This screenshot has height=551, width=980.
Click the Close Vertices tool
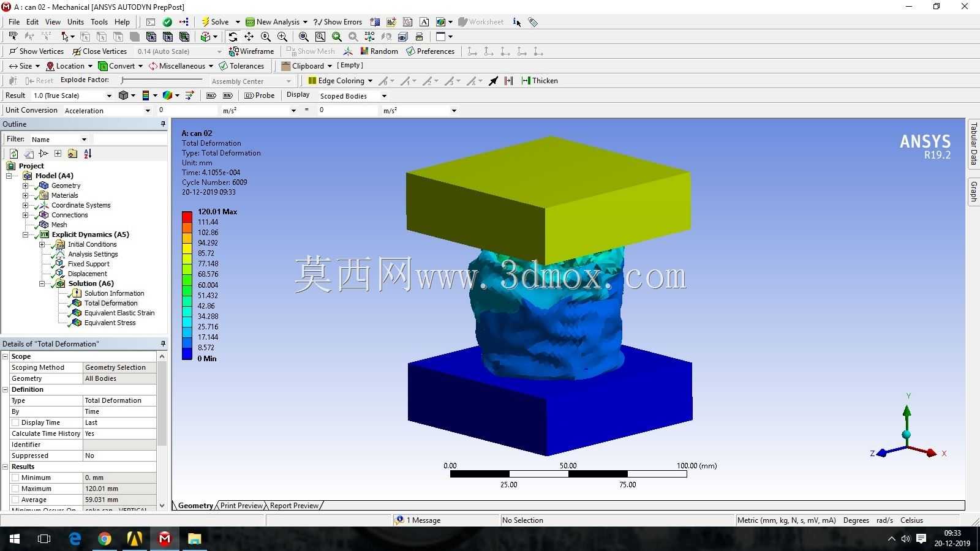pyautogui.click(x=99, y=51)
